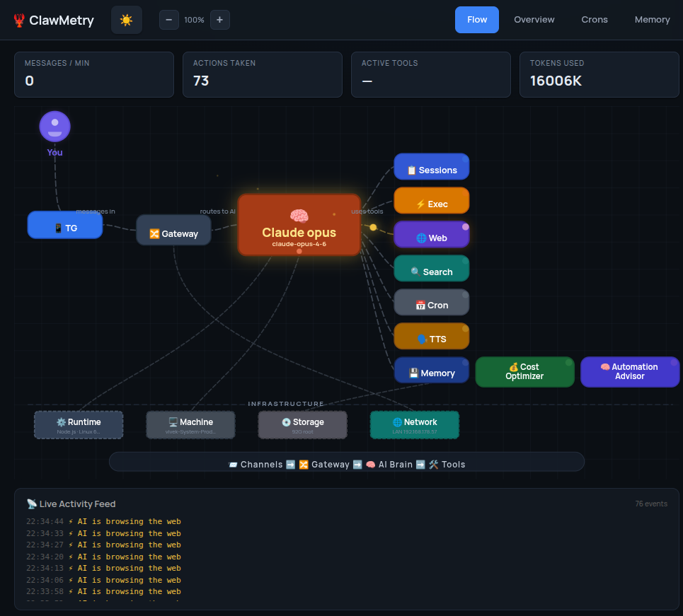Select the You user avatar node
Screen dimensions: 683x616
54,125
